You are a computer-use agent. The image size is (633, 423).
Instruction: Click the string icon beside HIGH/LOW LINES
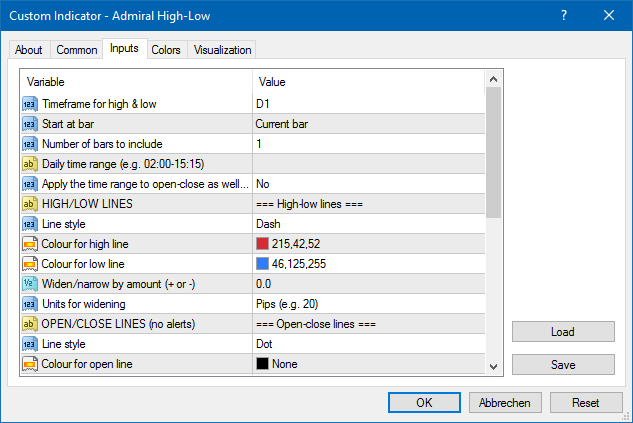coord(30,204)
